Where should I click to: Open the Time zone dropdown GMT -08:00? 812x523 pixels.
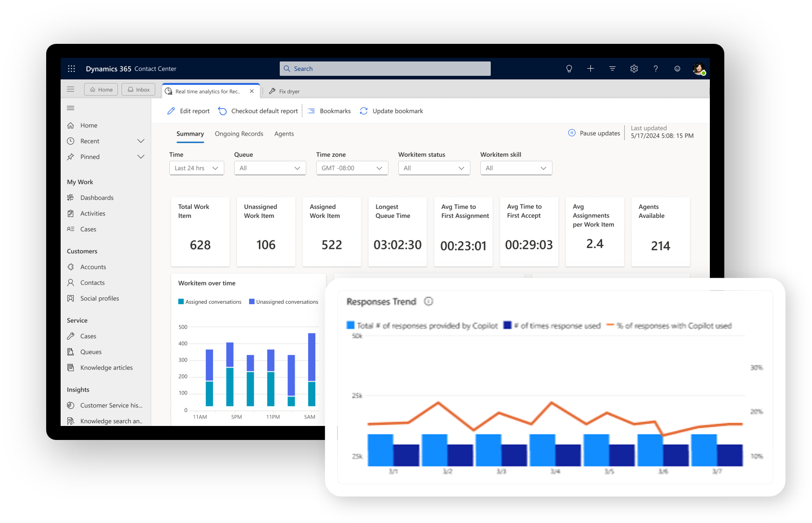pyautogui.click(x=352, y=168)
